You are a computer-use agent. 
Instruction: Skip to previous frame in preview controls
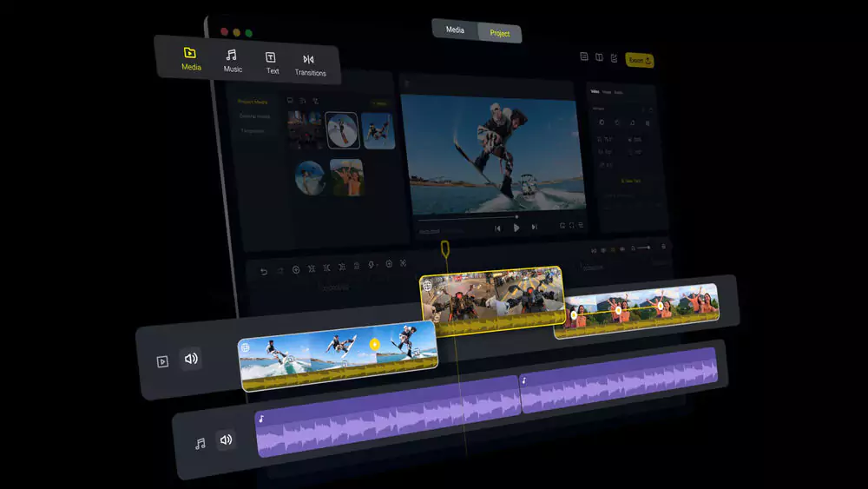(x=498, y=228)
